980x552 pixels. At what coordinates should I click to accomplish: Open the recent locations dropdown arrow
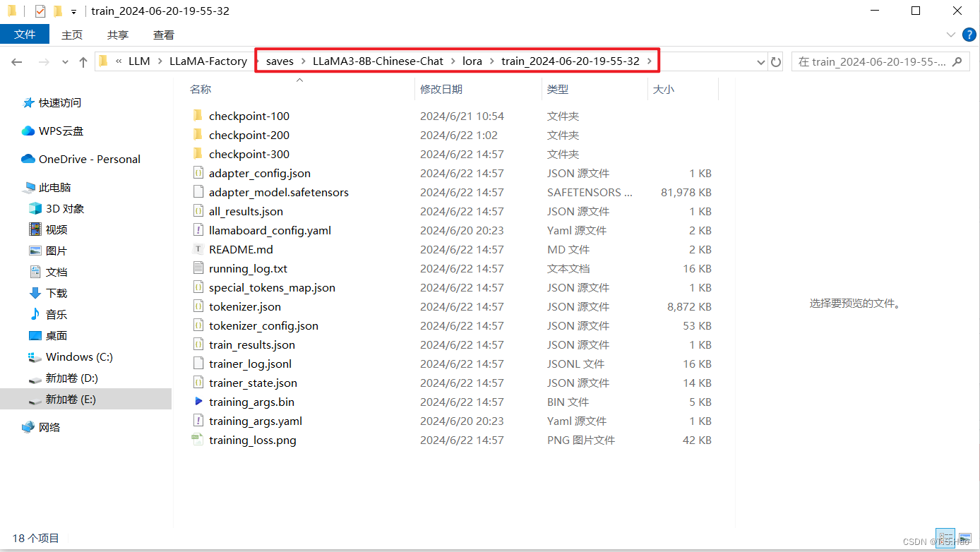coord(66,61)
